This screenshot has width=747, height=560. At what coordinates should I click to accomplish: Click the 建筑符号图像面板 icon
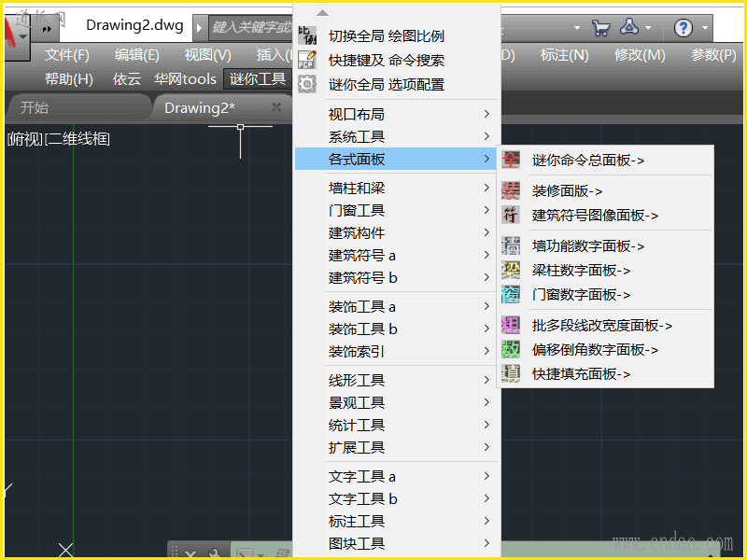(x=511, y=216)
